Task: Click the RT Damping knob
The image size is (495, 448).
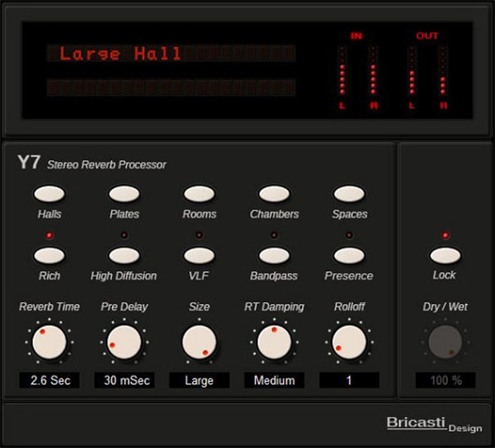Action: [274, 341]
